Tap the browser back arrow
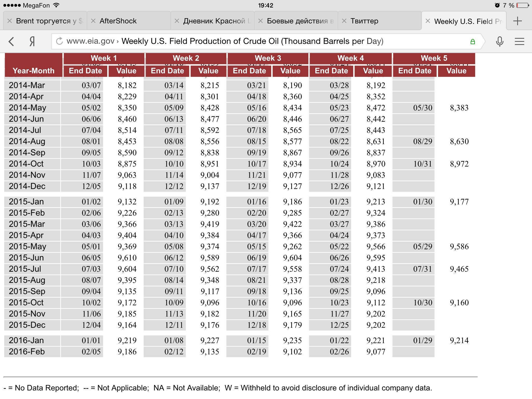532x399 pixels. (x=11, y=41)
